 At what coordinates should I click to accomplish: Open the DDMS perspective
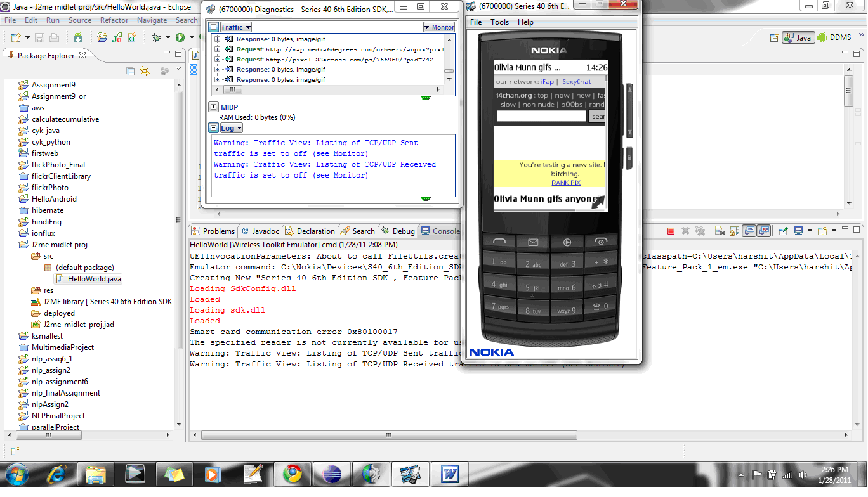[834, 37]
